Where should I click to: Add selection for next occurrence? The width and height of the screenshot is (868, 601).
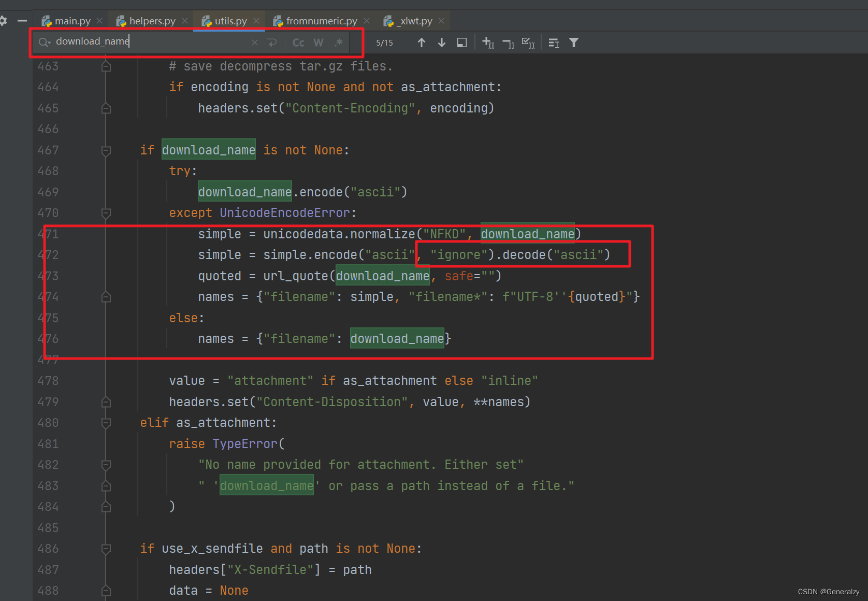coord(488,42)
